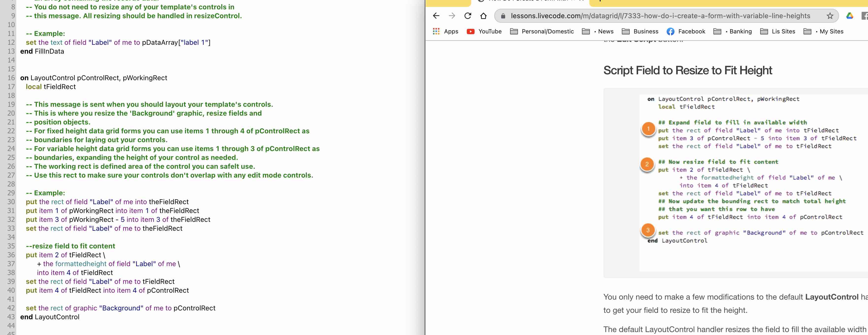The height and width of the screenshot is (335, 868).
Task: Open the Google Drive extension icon
Action: click(850, 16)
